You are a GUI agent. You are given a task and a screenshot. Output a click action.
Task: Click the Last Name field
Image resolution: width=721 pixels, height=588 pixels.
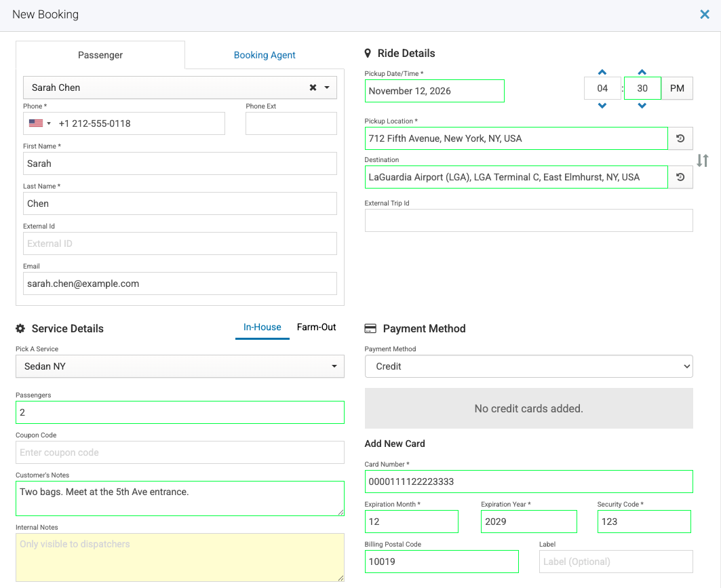coord(180,203)
